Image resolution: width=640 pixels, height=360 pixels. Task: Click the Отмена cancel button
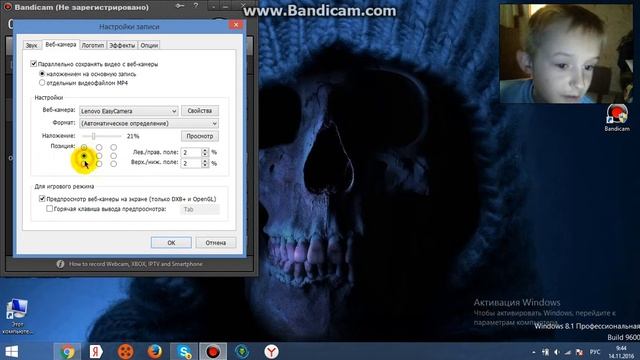coord(216,242)
